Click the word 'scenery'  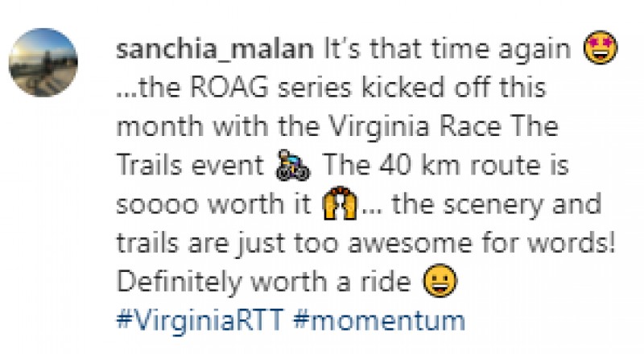point(493,205)
